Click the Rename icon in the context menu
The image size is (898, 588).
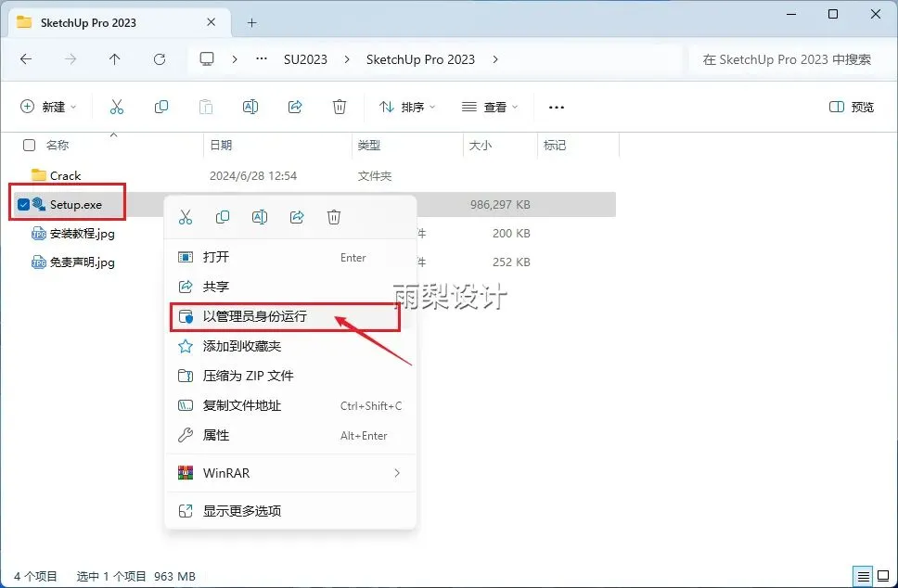pyautogui.click(x=260, y=217)
